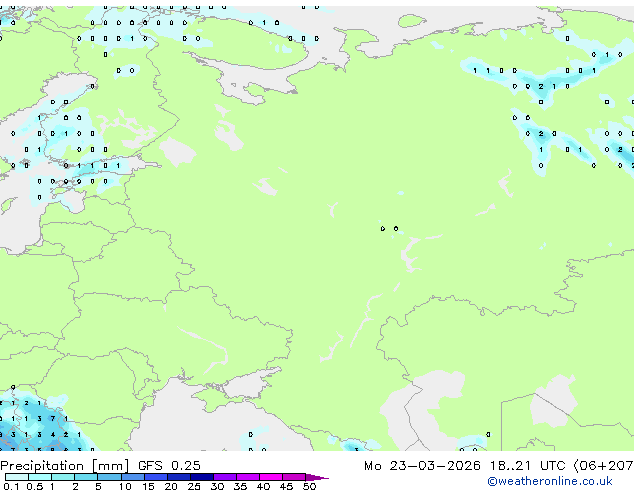Select the purple swatch between 30 and 35

[x=225, y=477]
